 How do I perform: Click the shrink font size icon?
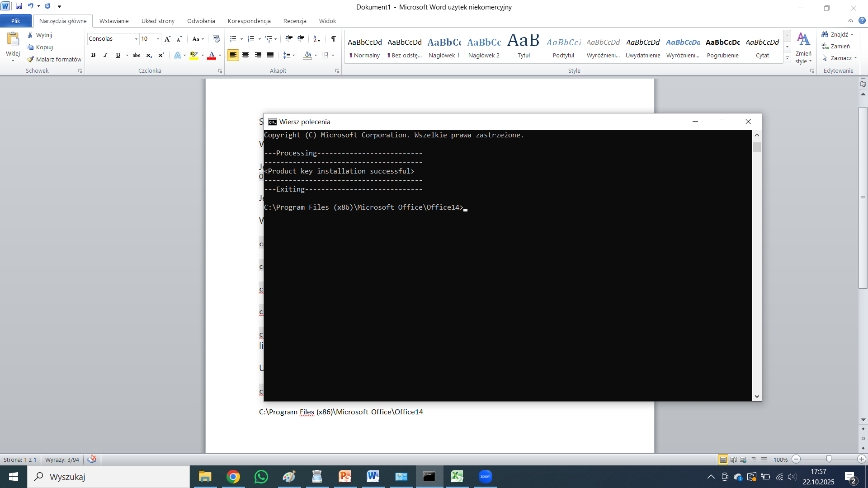pyautogui.click(x=179, y=39)
